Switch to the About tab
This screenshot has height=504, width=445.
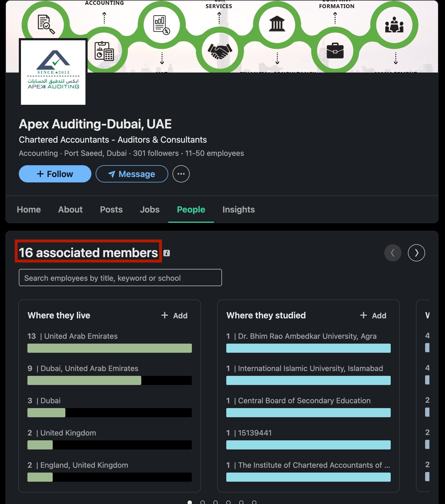point(70,210)
